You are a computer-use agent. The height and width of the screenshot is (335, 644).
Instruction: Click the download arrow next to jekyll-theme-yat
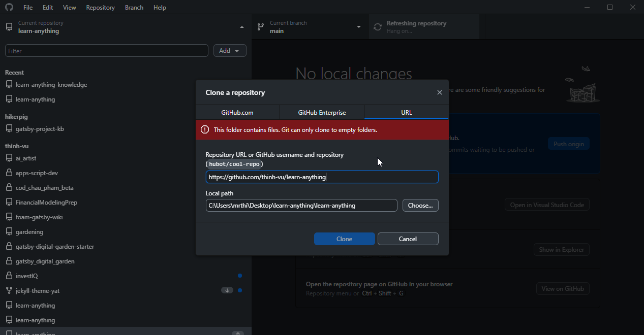(x=227, y=290)
